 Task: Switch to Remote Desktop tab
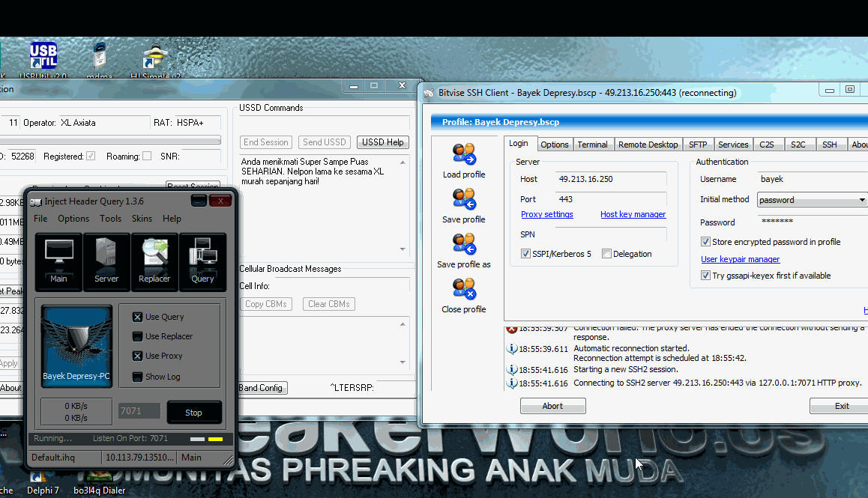[648, 145]
